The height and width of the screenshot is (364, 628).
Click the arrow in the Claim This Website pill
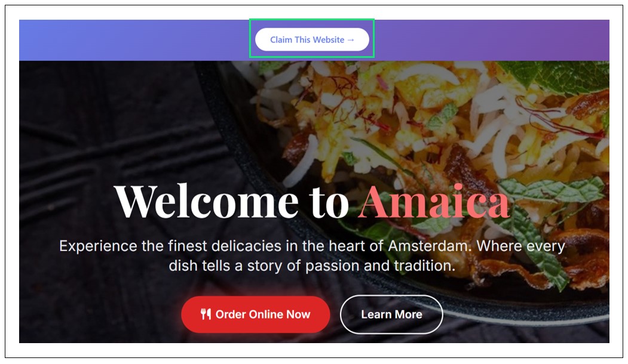pos(351,40)
